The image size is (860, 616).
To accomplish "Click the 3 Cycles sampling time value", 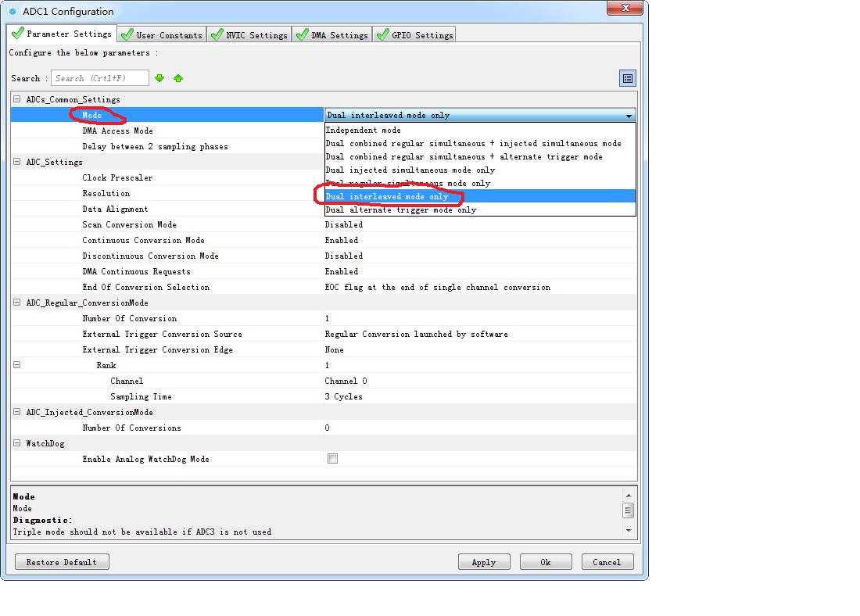I will [344, 396].
